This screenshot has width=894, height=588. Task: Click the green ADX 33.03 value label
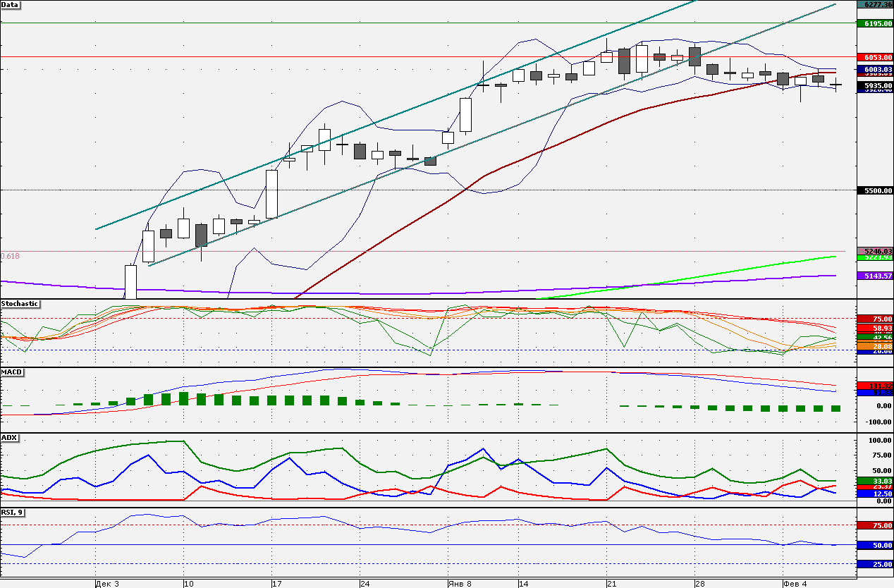coord(874,481)
